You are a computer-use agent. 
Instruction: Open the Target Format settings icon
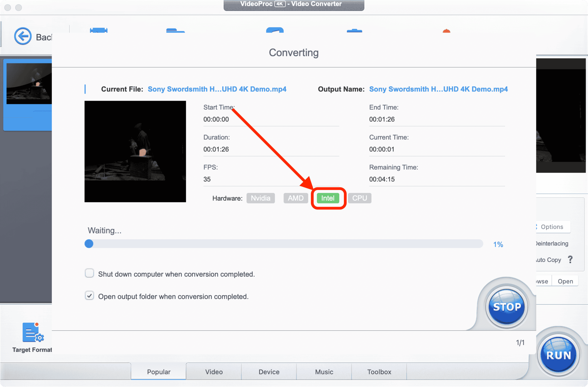pyautogui.click(x=33, y=332)
